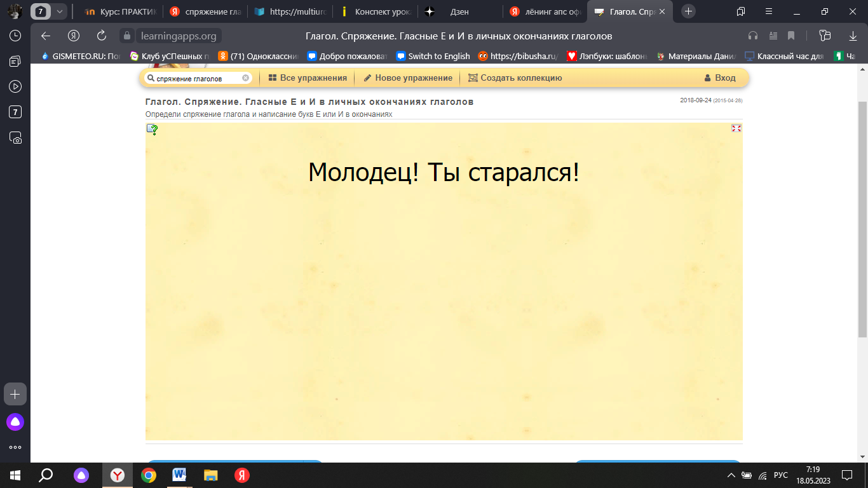Switch the РУС keyboard language
The height and width of the screenshot is (488, 868).
pyautogui.click(x=781, y=475)
